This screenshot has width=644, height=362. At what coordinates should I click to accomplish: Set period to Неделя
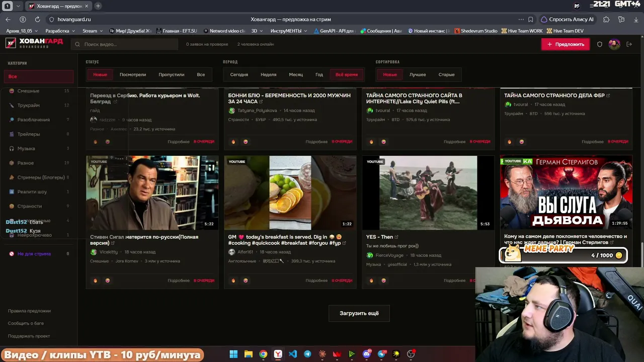coord(269,74)
